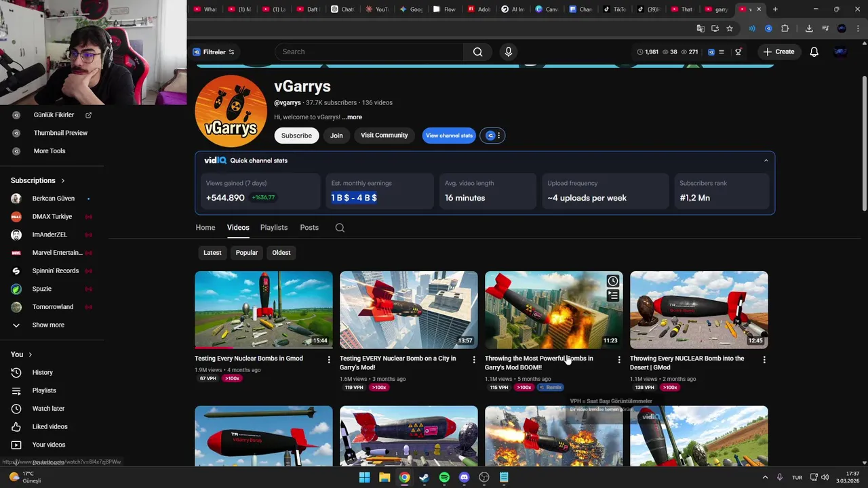Open the vidIQ trophy icon in header

[738, 52]
